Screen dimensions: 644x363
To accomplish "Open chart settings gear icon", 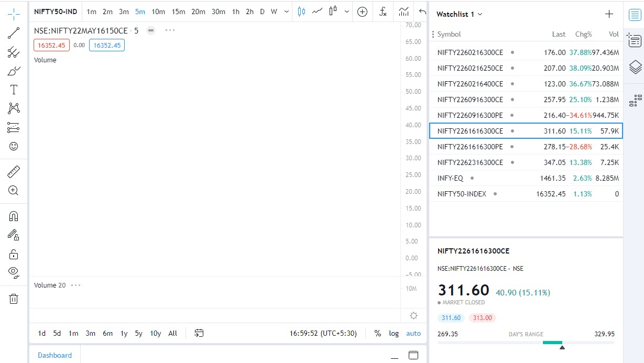I will point(413,315).
